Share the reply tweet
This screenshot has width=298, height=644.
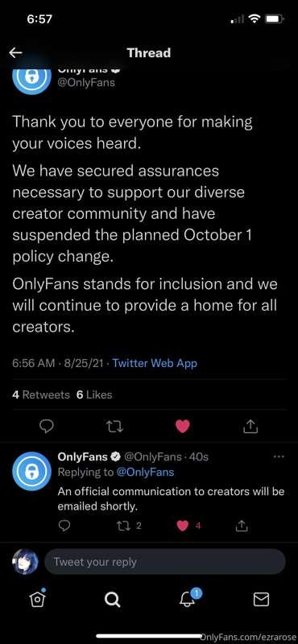pyautogui.click(x=242, y=525)
